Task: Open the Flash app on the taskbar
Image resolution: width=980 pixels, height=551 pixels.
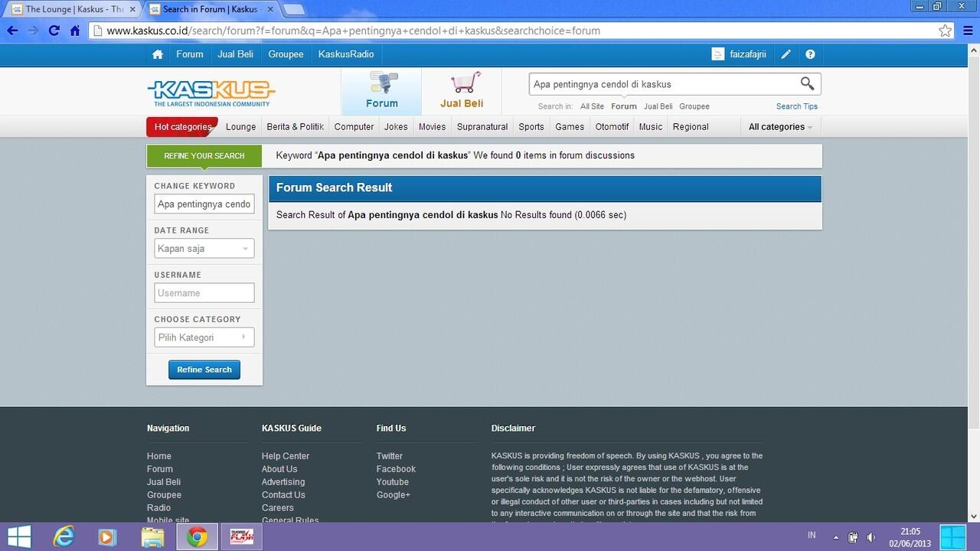Action: [242, 536]
